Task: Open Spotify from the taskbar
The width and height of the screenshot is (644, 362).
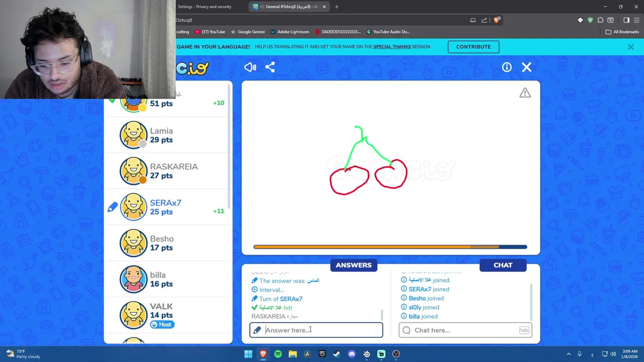Action: (x=278, y=354)
